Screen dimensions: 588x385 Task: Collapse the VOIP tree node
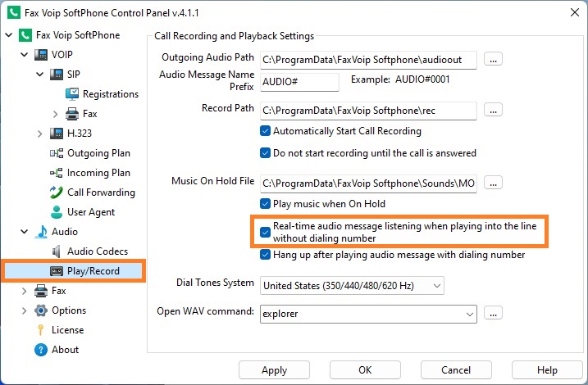[25, 55]
